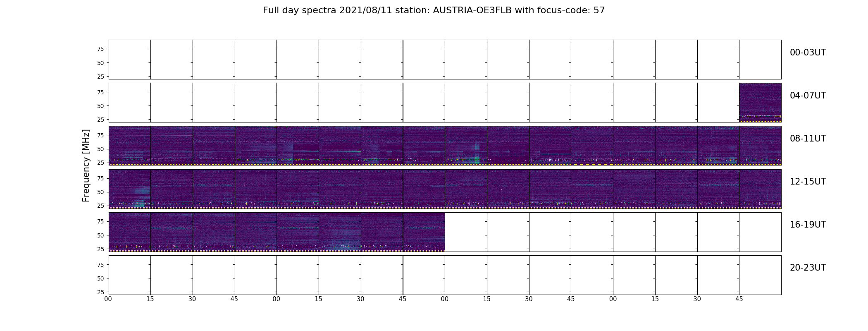Select the '12-15UT' row label
This screenshot has width=868, height=331.
coord(808,182)
